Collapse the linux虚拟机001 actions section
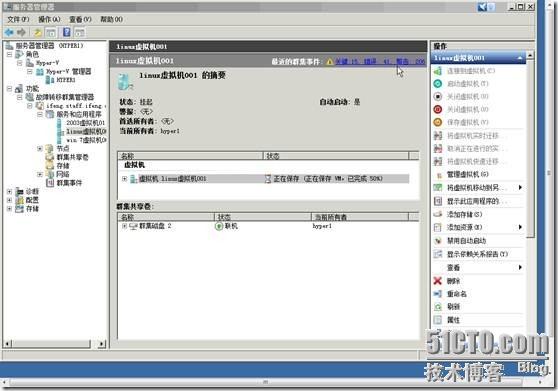 (x=520, y=58)
